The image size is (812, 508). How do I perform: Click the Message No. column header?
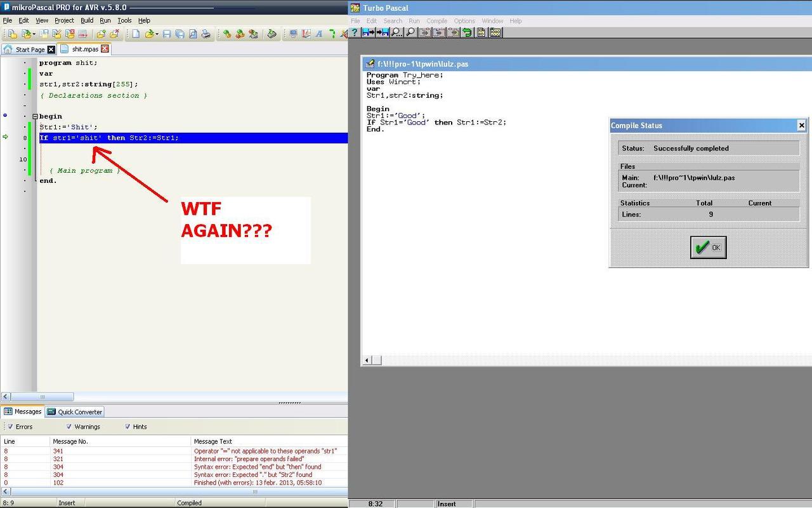(x=120, y=441)
